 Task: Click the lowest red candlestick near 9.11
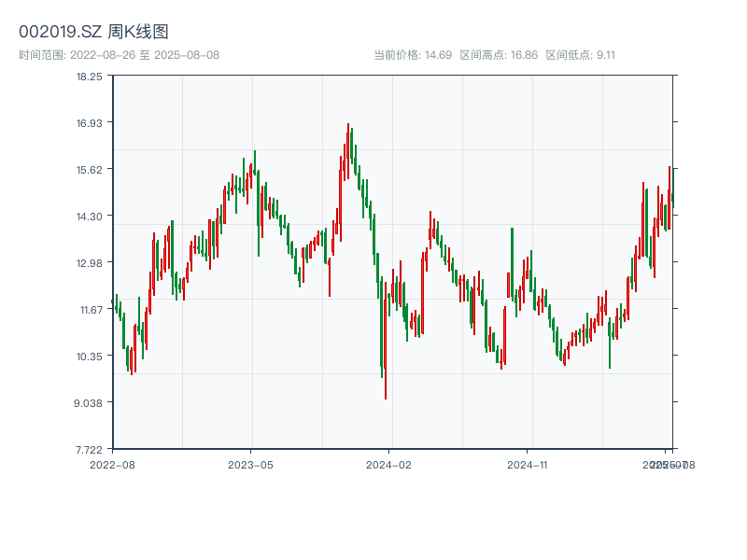(x=386, y=341)
